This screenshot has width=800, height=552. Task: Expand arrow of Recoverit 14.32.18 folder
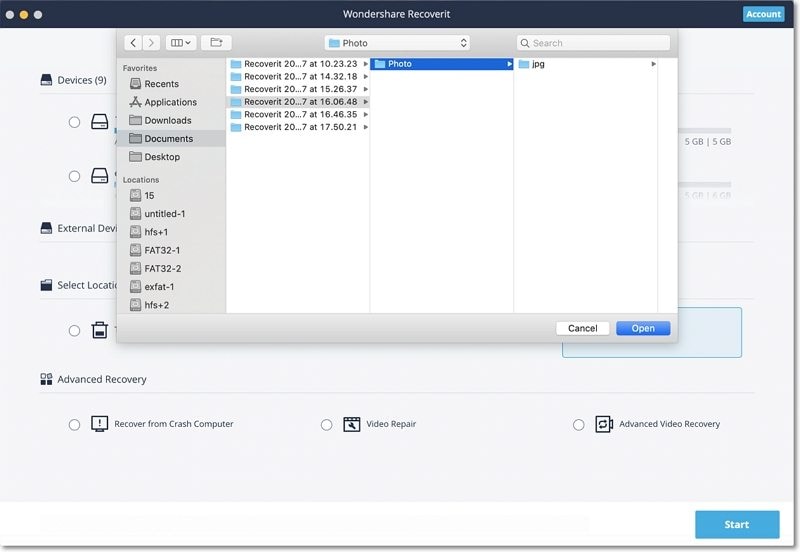(x=365, y=77)
